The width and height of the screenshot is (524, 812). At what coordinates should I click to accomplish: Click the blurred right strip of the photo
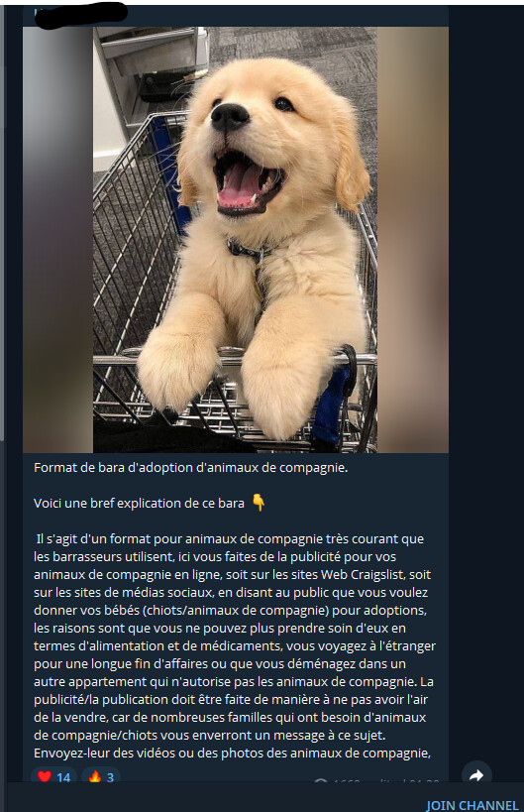(413, 240)
